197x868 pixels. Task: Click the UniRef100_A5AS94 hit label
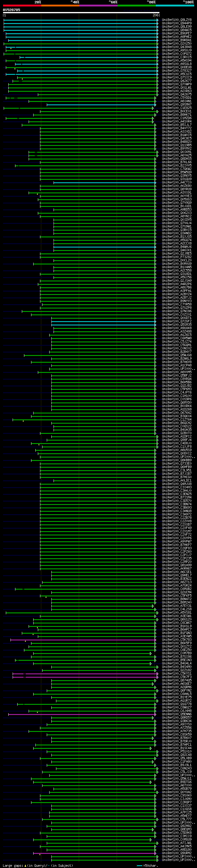177,61
